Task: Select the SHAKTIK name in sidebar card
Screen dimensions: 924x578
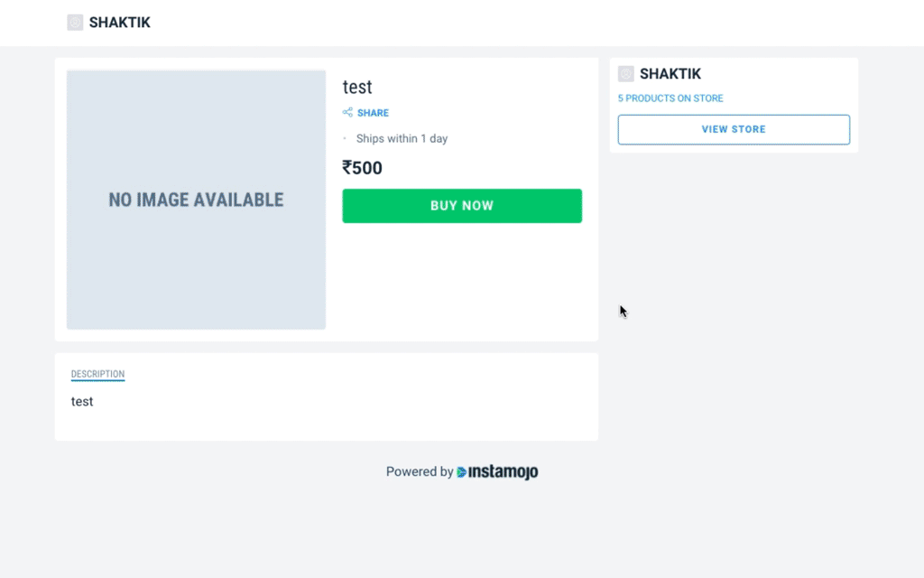Action: (670, 74)
